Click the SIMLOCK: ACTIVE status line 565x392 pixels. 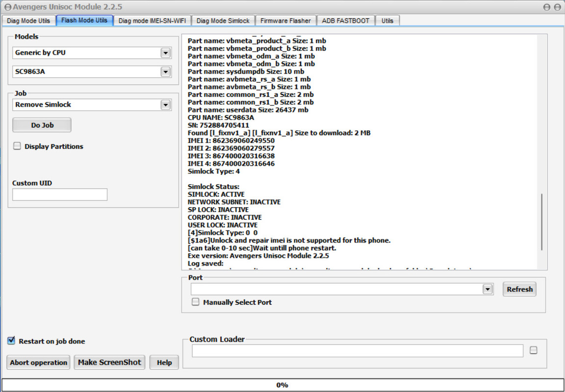[x=216, y=195]
